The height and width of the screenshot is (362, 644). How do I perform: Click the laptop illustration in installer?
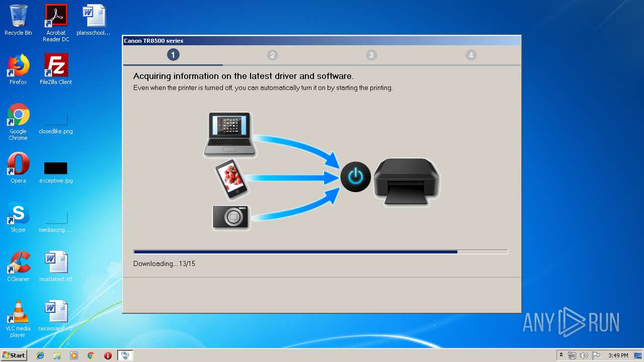(x=230, y=134)
